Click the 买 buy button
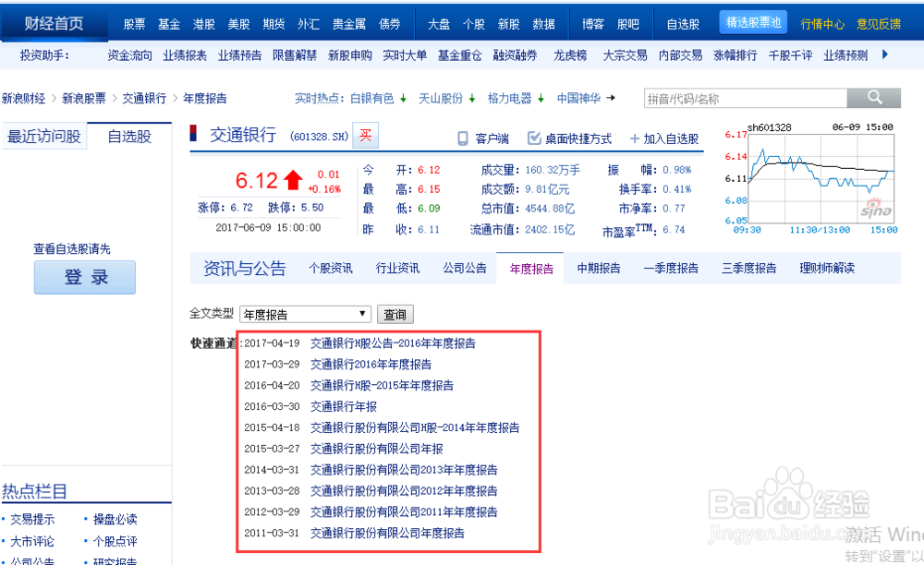This screenshot has width=924, height=565. [365, 136]
